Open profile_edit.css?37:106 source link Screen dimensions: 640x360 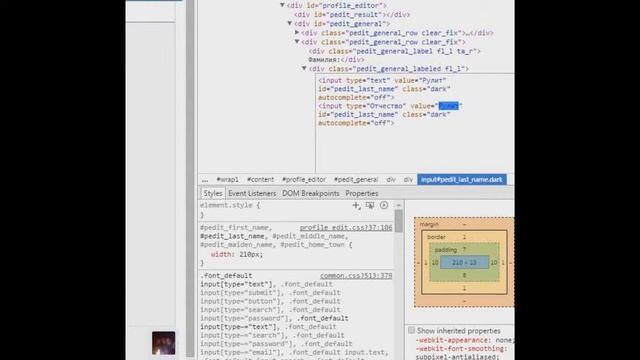click(346, 228)
